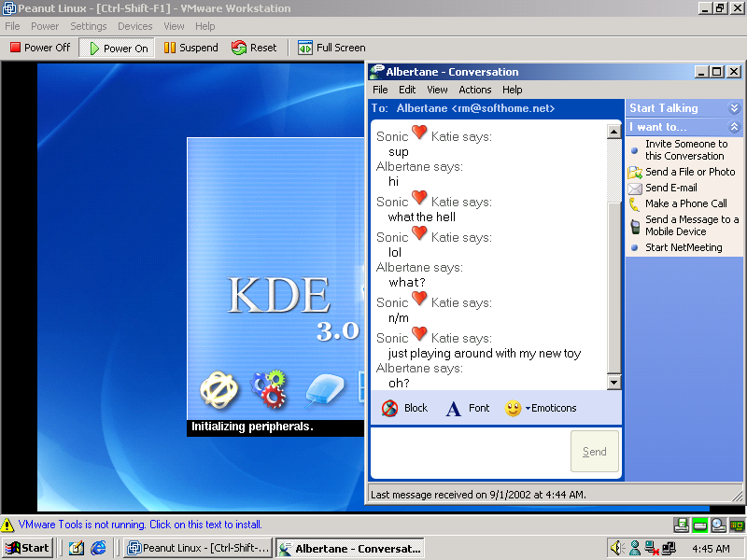
Task: Reset the virtual machine
Action: (254, 48)
